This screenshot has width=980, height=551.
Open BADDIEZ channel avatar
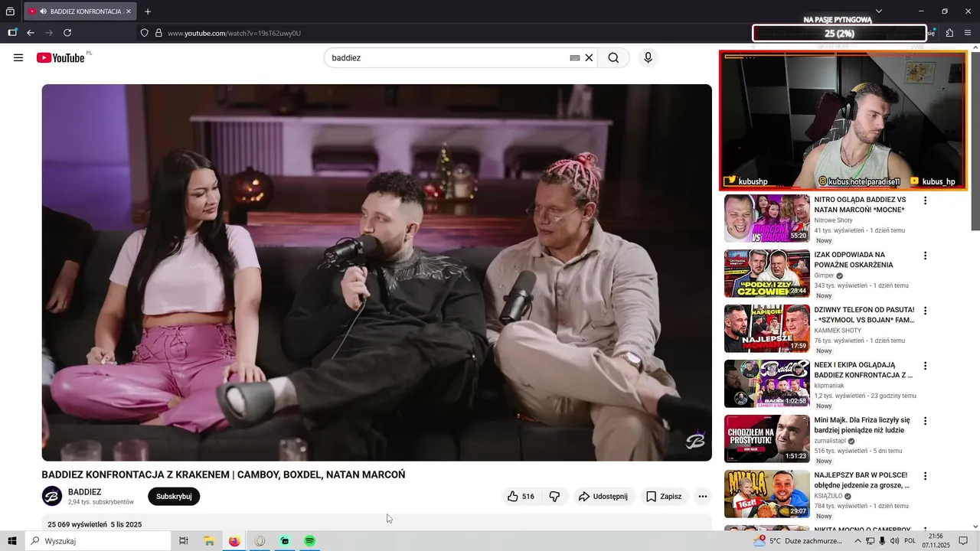point(51,496)
